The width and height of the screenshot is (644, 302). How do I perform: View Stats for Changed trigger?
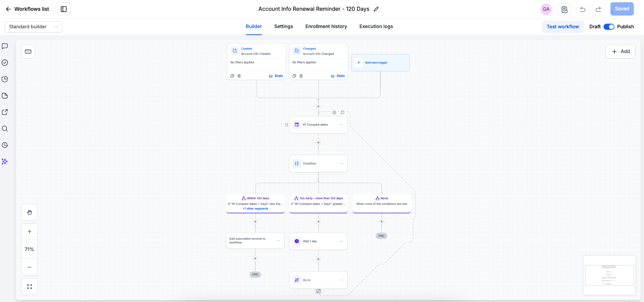338,76
